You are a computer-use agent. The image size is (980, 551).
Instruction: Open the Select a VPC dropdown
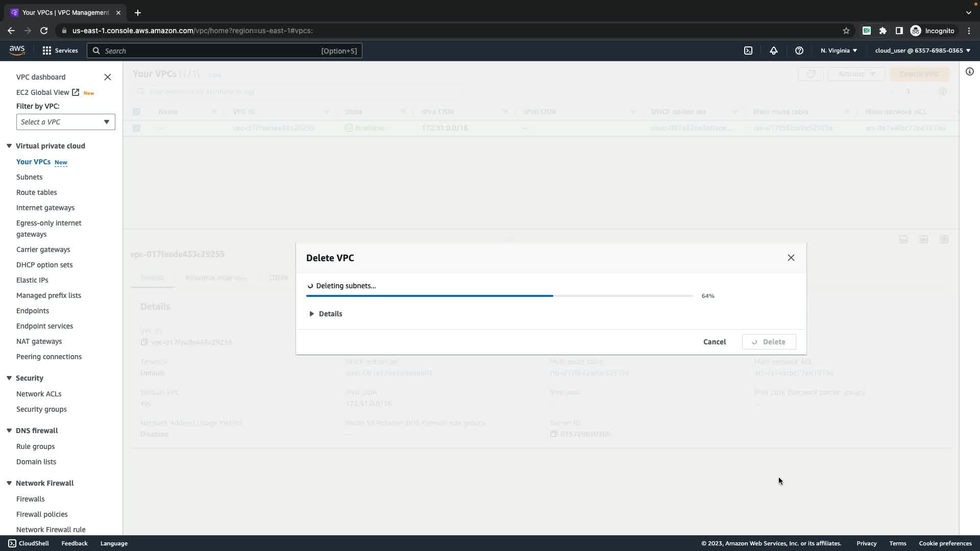click(x=65, y=122)
